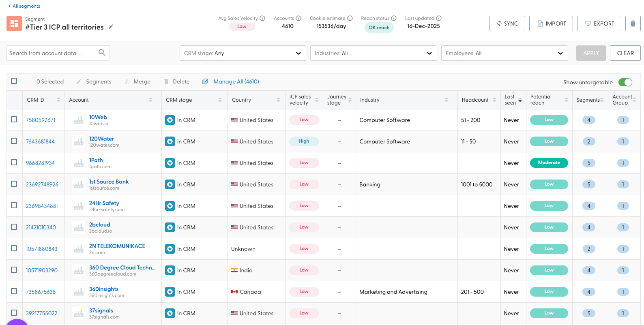644x325 pixels.
Task: Click the In CRM icon for 10Web
Action: [x=170, y=120]
